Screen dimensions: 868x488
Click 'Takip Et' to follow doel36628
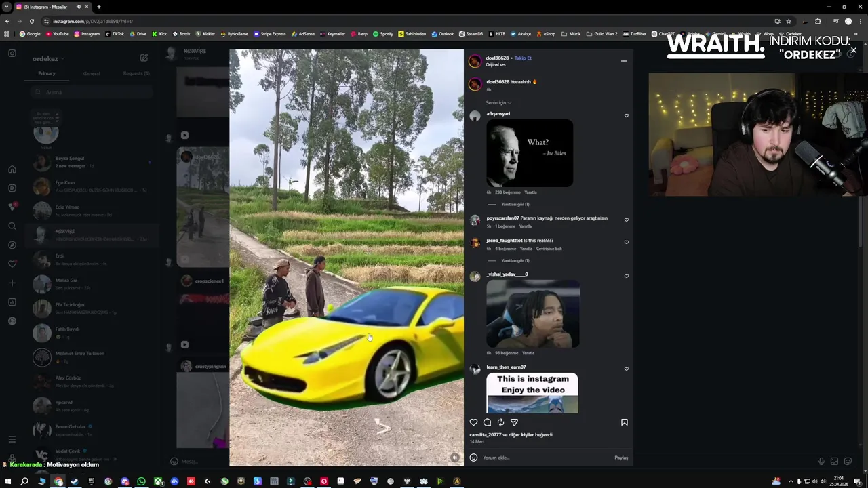click(523, 58)
